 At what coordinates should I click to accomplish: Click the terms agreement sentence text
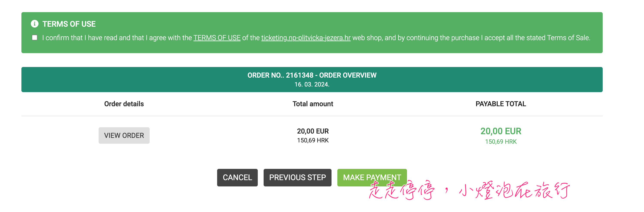click(x=316, y=38)
